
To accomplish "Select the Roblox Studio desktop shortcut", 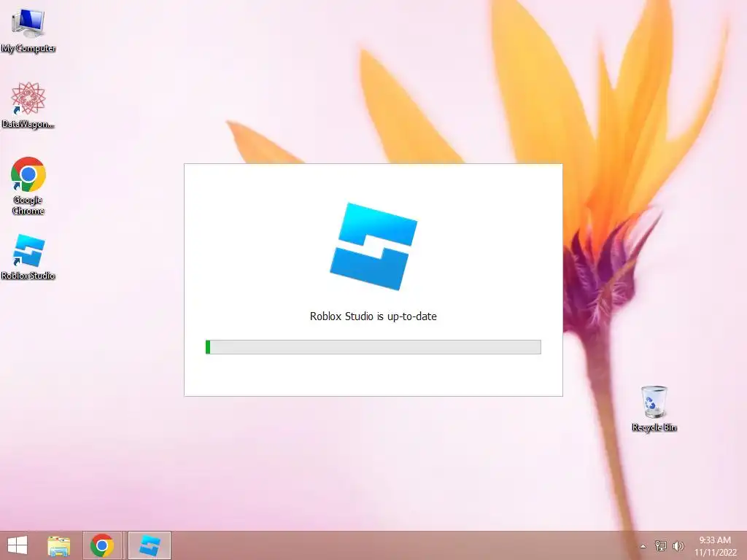I will pos(28,257).
